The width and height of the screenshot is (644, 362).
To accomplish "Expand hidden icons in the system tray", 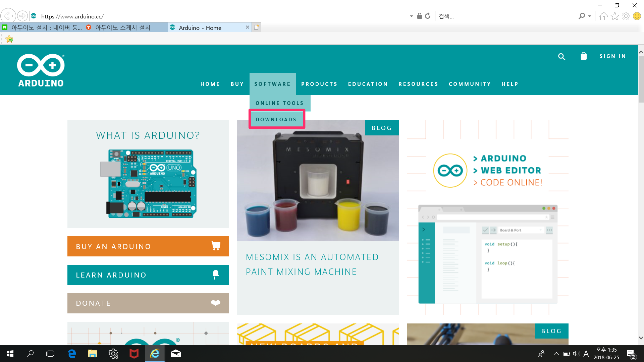I will click(x=556, y=354).
